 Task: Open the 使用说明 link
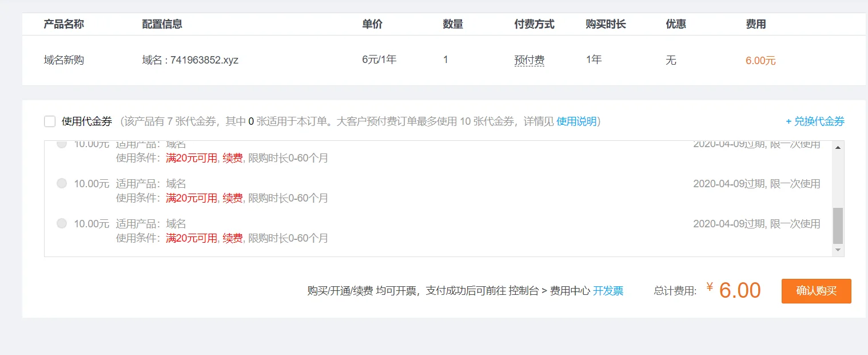coord(576,121)
